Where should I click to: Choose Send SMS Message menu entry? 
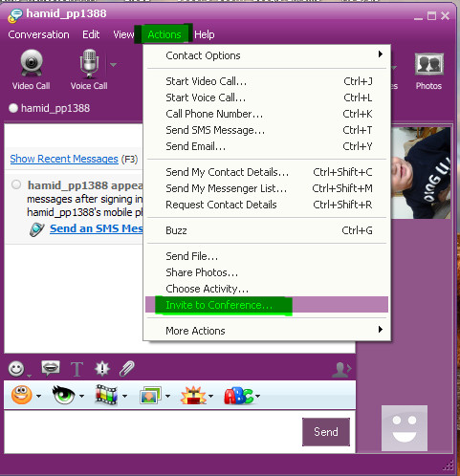(267, 130)
